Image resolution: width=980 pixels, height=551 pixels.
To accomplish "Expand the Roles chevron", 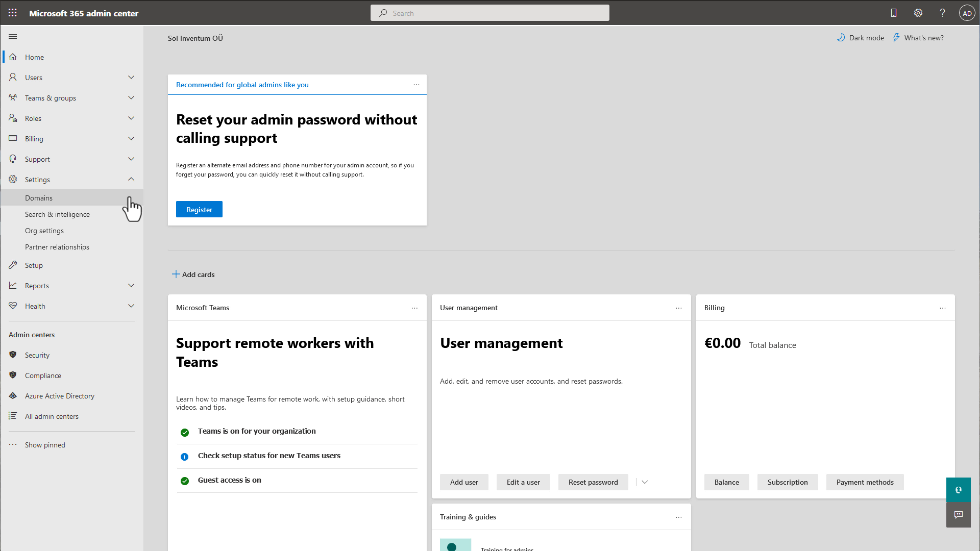I will 131,118.
